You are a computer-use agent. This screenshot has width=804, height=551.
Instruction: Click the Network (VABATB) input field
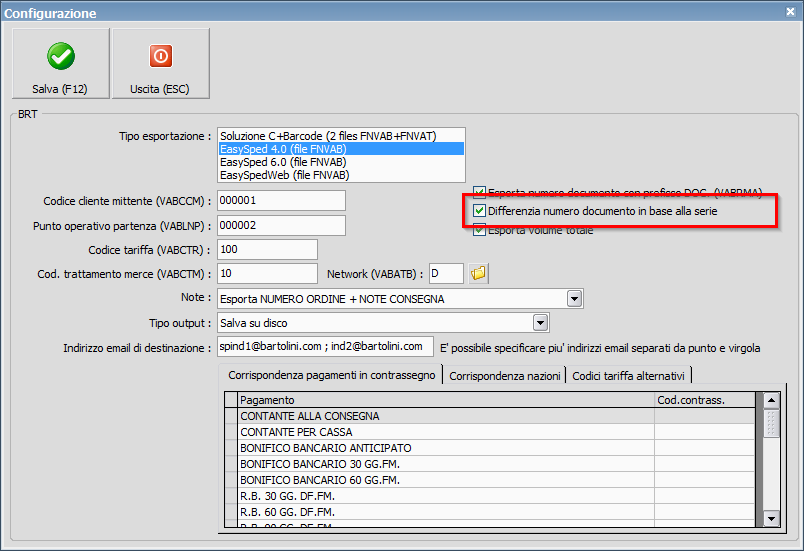point(446,273)
